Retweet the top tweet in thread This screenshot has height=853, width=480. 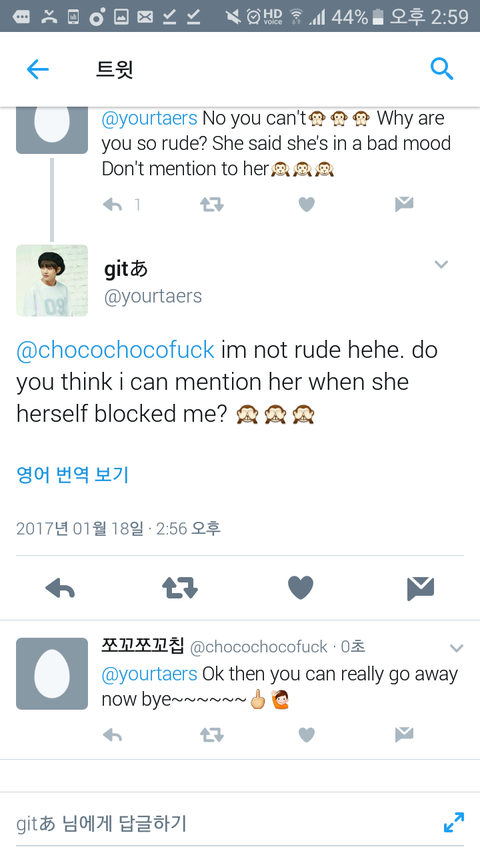coord(212,205)
